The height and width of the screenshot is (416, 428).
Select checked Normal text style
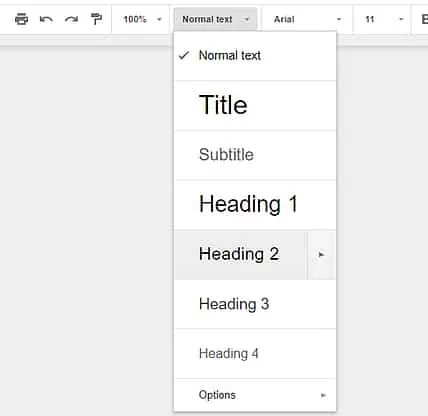pyautogui.click(x=255, y=56)
